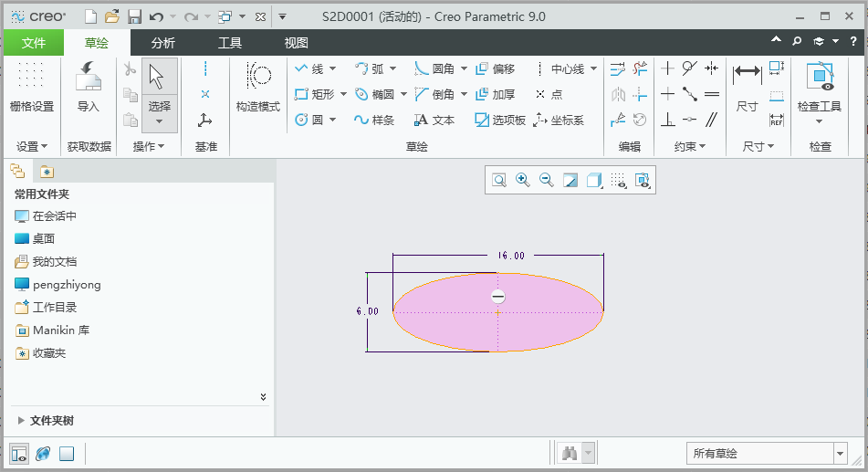The height and width of the screenshot is (472, 868).
Task: Save the sketch with the floppy disk icon
Action: 134,16
